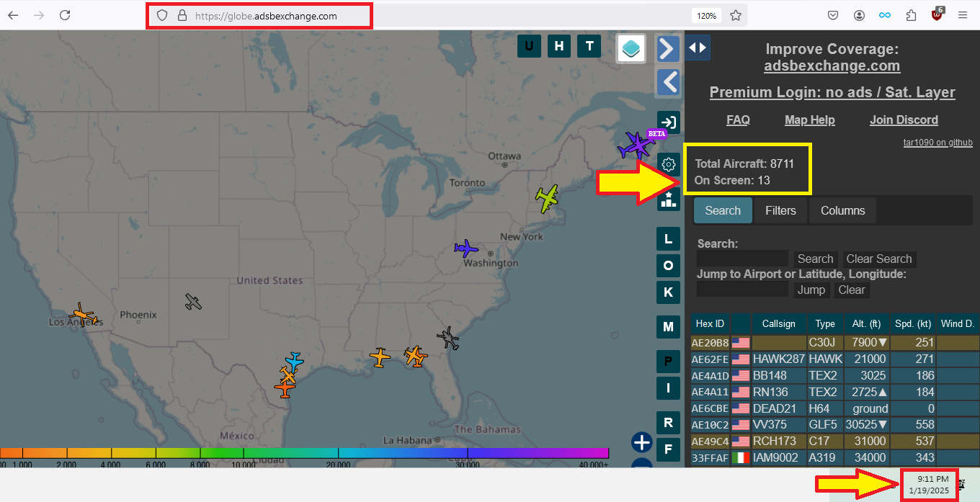Click the Clear Search button
The width and height of the screenshot is (980, 502).
[879, 259]
